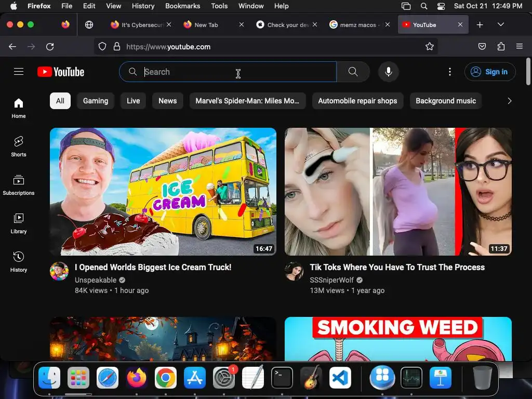Open App Store from the Dock
Viewport: 532px width, 399px height.
[x=195, y=378]
